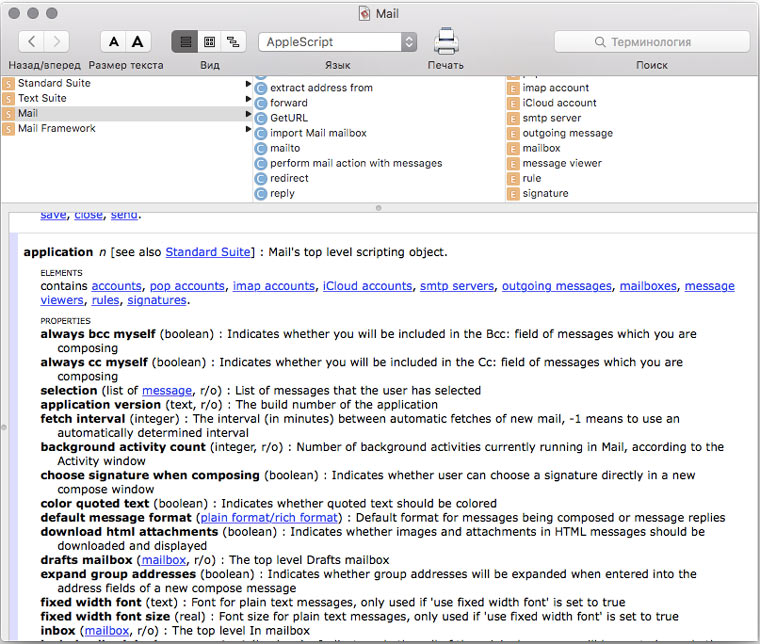The height and width of the screenshot is (644, 760).
Task: Select the redirect command
Action: [x=289, y=178]
